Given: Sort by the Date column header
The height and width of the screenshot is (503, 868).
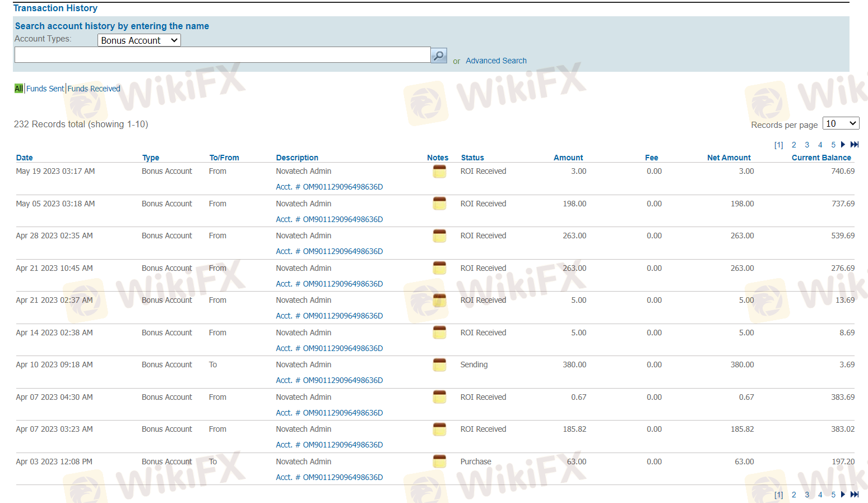Looking at the screenshot, I should coord(24,158).
